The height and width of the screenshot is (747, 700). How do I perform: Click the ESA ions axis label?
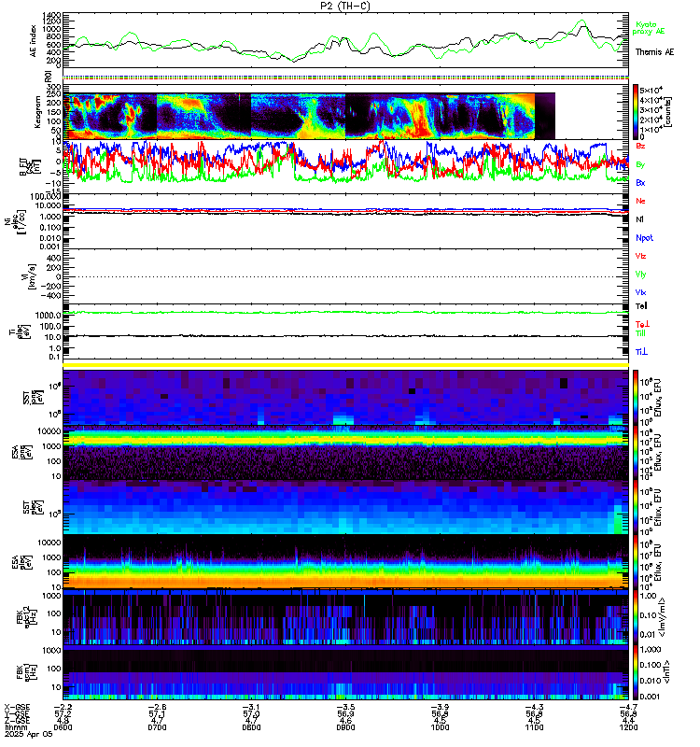click(21, 453)
